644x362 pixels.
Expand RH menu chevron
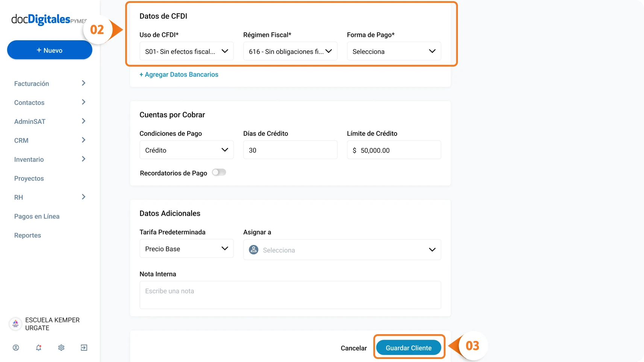83,197
